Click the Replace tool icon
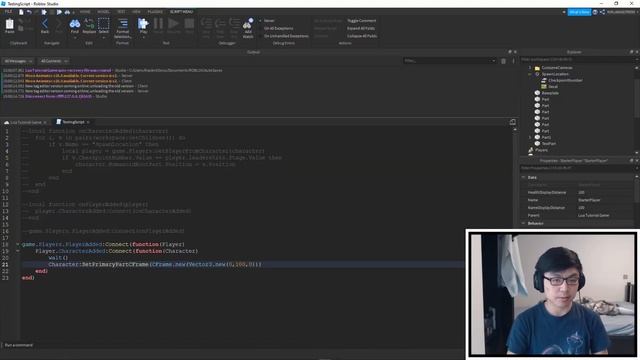Screen dimensions: 640x360 tap(89, 24)
